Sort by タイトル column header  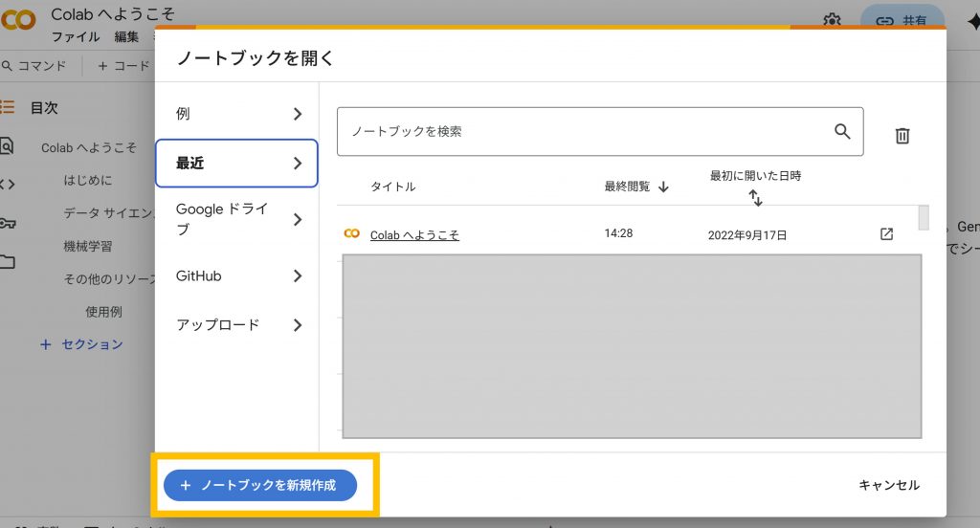(392, 187)
